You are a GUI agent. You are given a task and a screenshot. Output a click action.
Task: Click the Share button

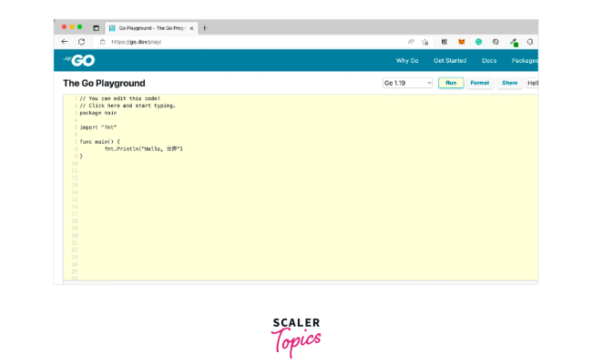click(x=509, y=83)
